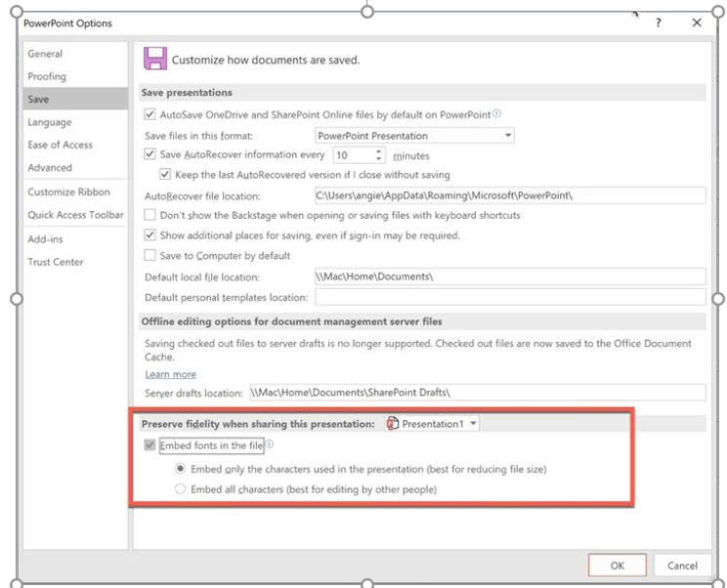The height and width of the screenshot is (588, 727).
Task: Select Trust Center in sidebar
Action: [x=56, y=262]
